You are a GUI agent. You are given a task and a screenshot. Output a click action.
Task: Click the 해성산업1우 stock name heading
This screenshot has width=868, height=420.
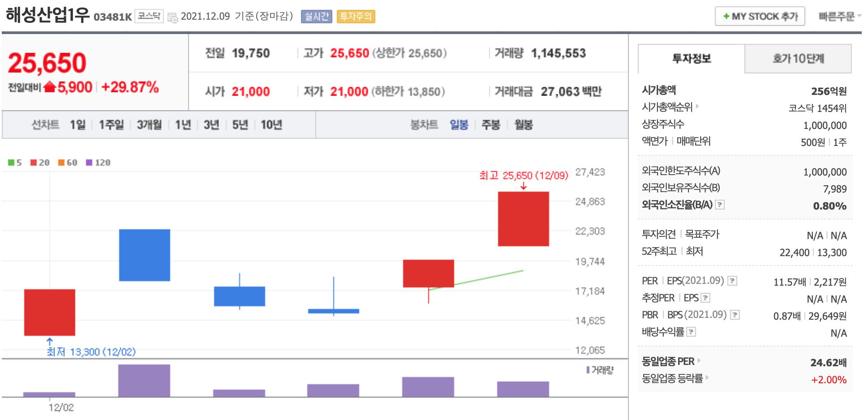tap(47, 15)
